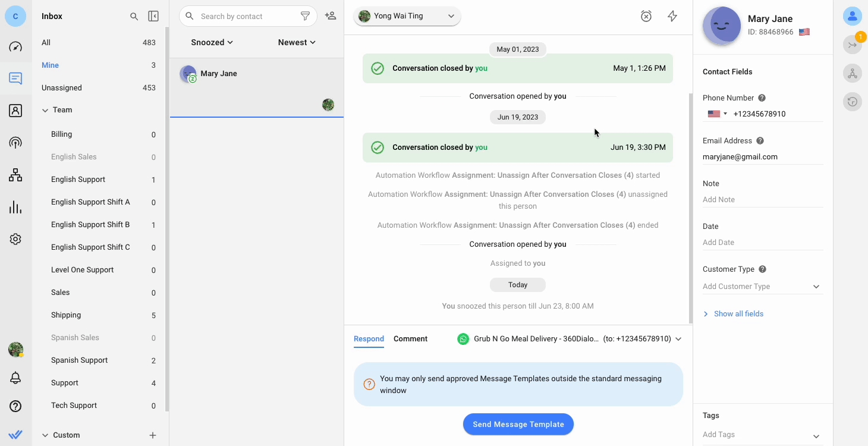Open the Tech Support team inbox
Viewport: 868px width, 446px height.
pyautogui.click(x=99, y=406)
